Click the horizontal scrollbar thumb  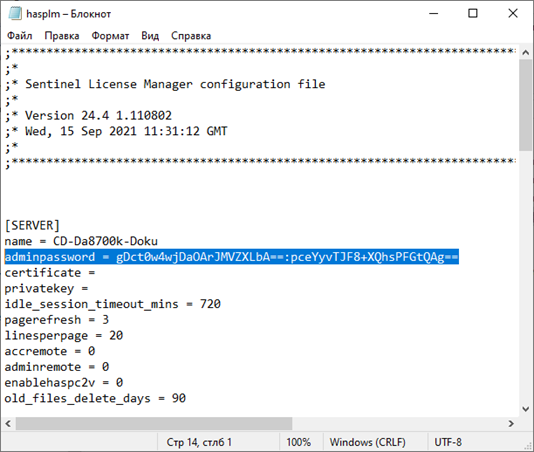pos(154,423)
